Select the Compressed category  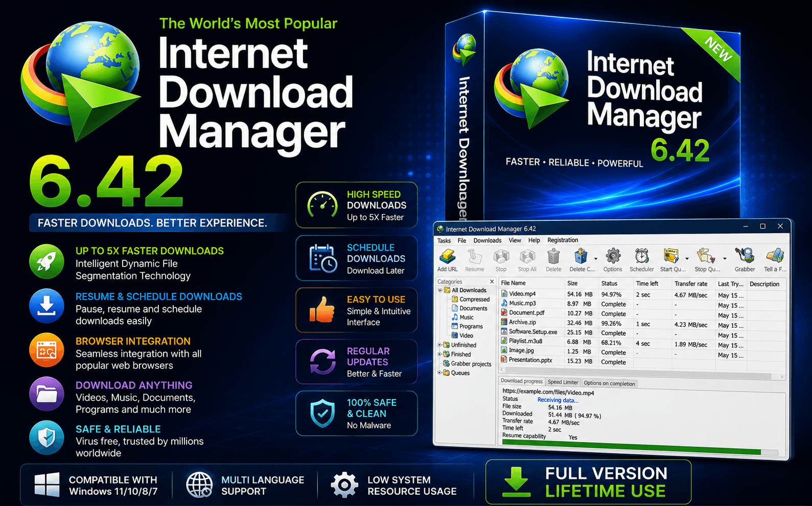(x=471, y=300)
